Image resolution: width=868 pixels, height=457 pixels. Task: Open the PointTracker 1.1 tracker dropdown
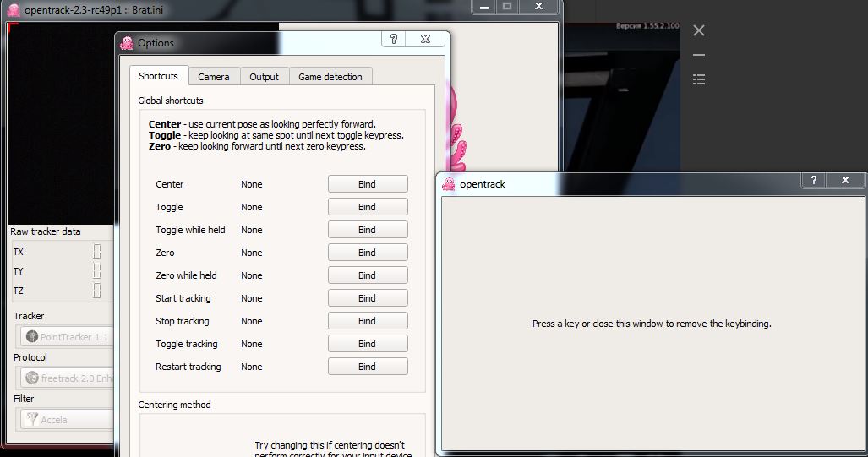pos(68,336)
